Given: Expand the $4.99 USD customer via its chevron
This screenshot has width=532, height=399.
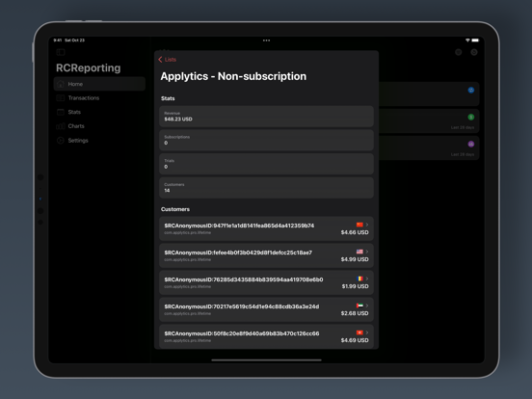Looking at the screenshot, I should point(367,252).
